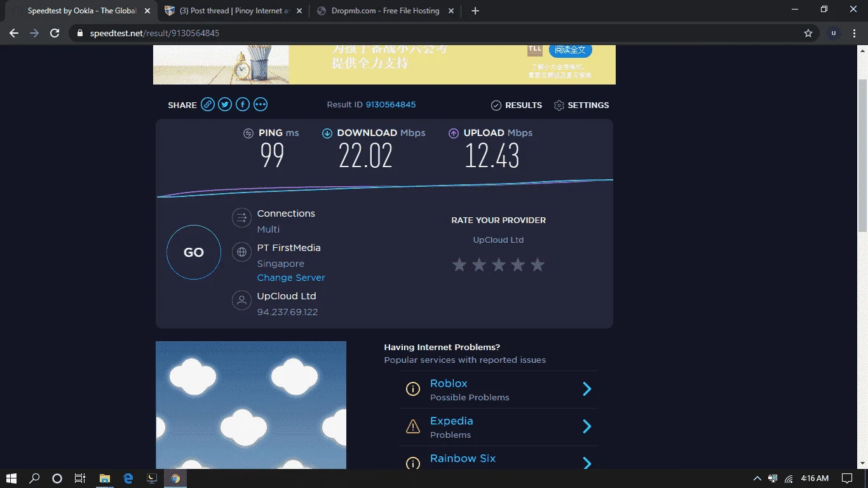Image resolution: width=868 pixels, height=488 pixels.
Task: Start test with GO button
Action: (194, 252)
